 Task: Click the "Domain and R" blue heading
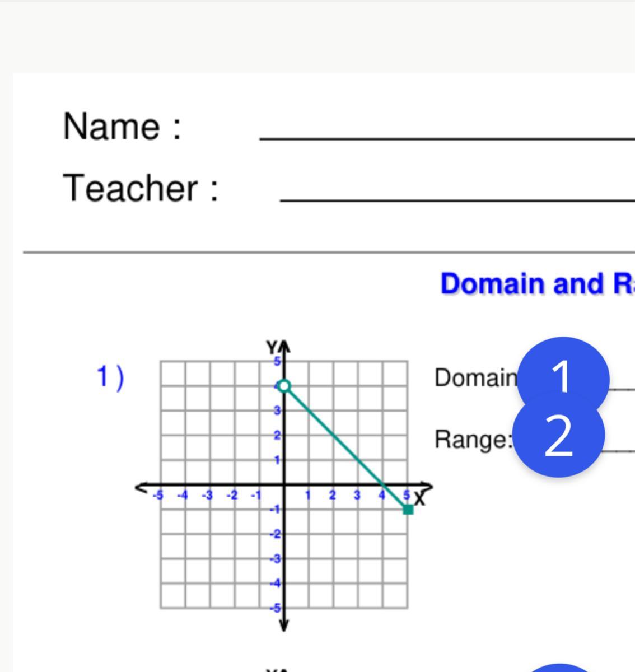click(537, 284)
